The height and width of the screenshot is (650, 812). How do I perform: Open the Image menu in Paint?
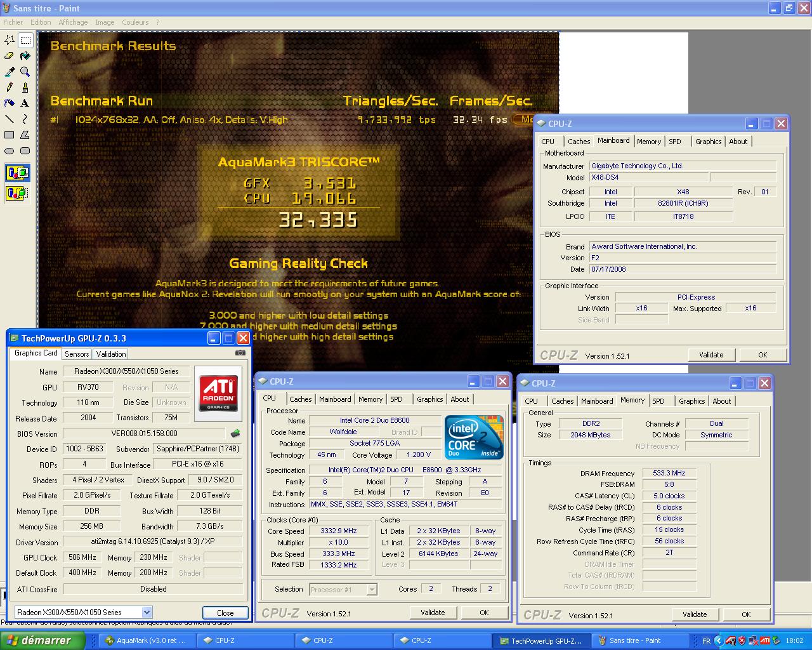pyautogui.click(x=105, y=22)
